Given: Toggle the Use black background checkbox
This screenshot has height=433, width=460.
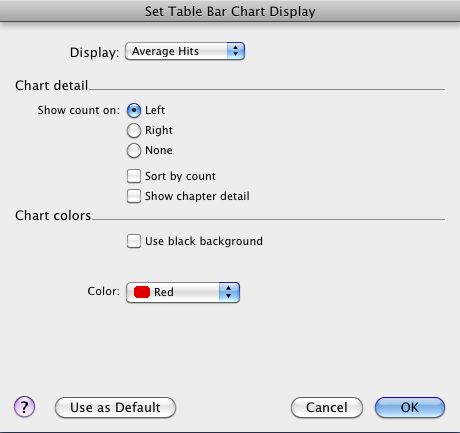Looking at the screenshot, I should click(134, 241).
